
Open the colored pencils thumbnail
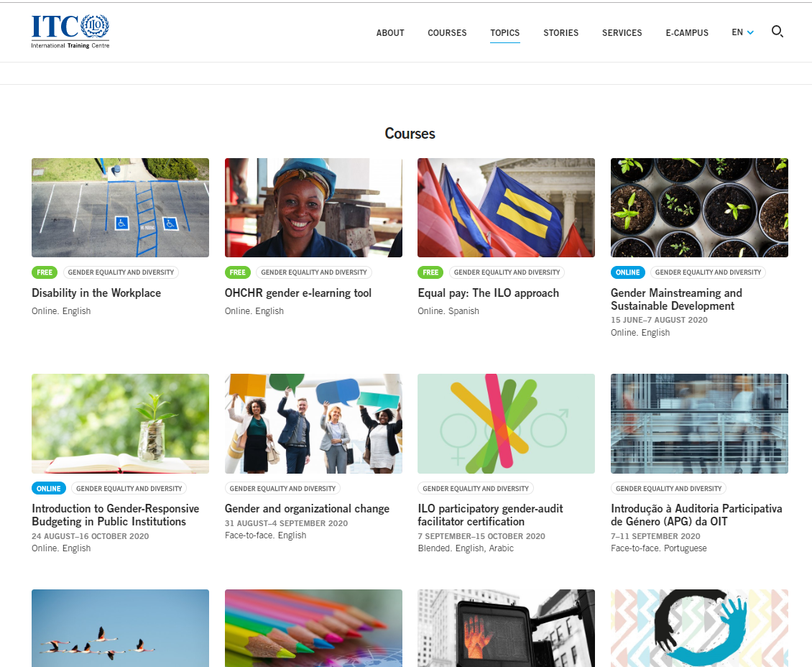click(313, 627)
